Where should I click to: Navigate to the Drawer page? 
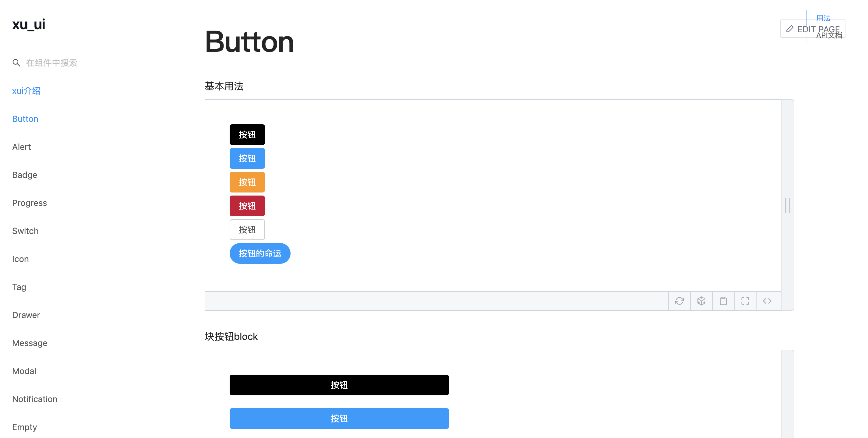point(26,315)
